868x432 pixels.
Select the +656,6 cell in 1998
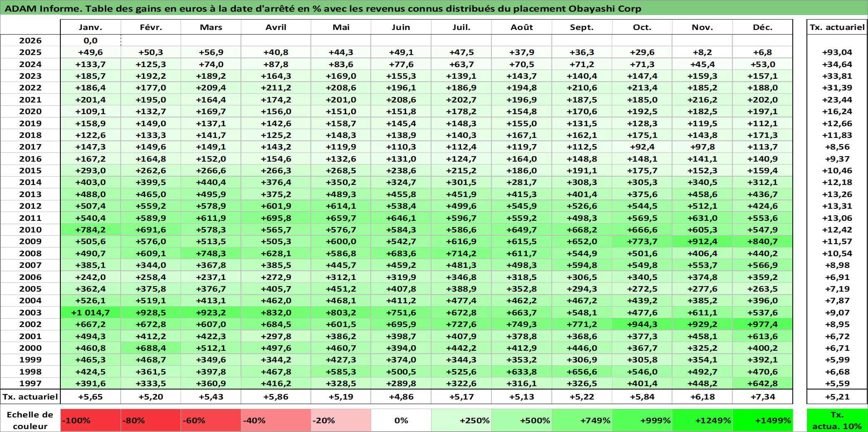pyautogui.click(x=582, y=372)
